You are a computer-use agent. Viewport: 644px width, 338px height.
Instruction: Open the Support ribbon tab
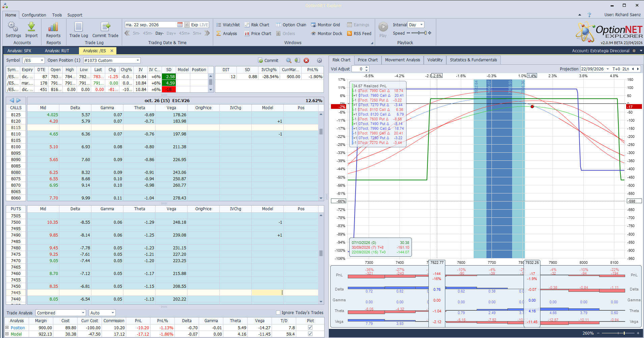[x=75, y=15]
